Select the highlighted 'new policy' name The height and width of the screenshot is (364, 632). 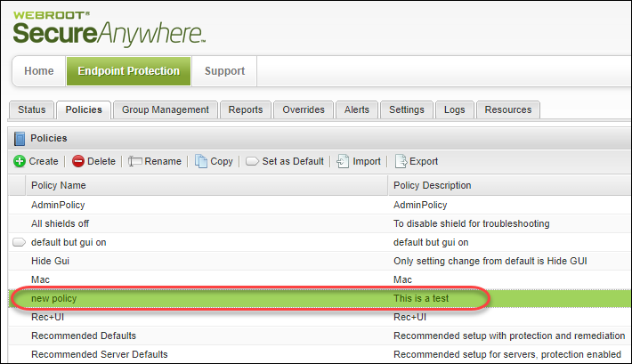coord(54,298)
